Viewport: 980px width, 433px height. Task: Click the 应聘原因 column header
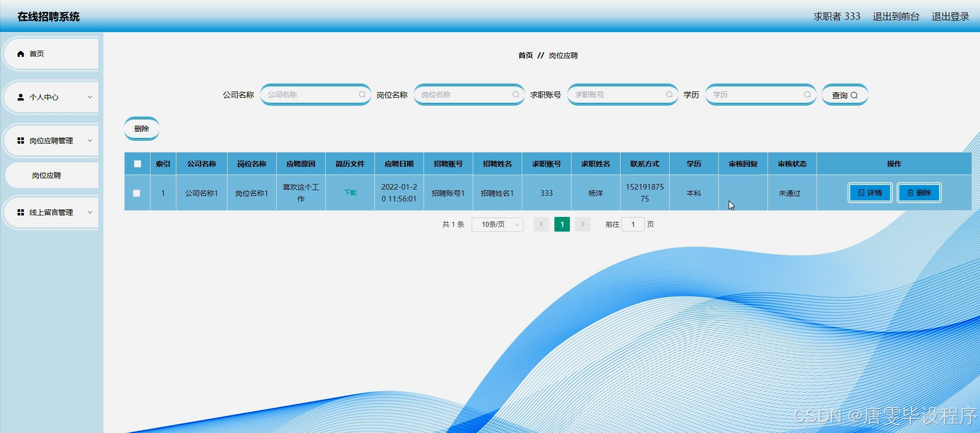301,164
